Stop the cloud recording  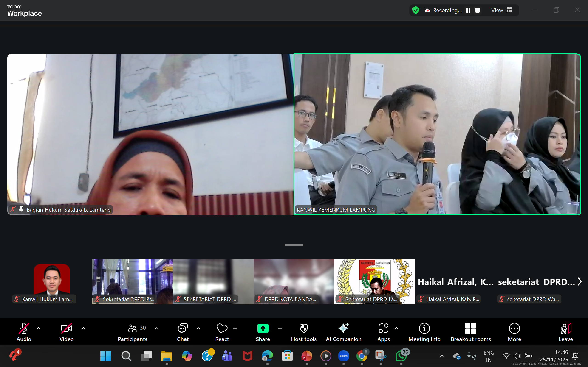click(478, 10)
